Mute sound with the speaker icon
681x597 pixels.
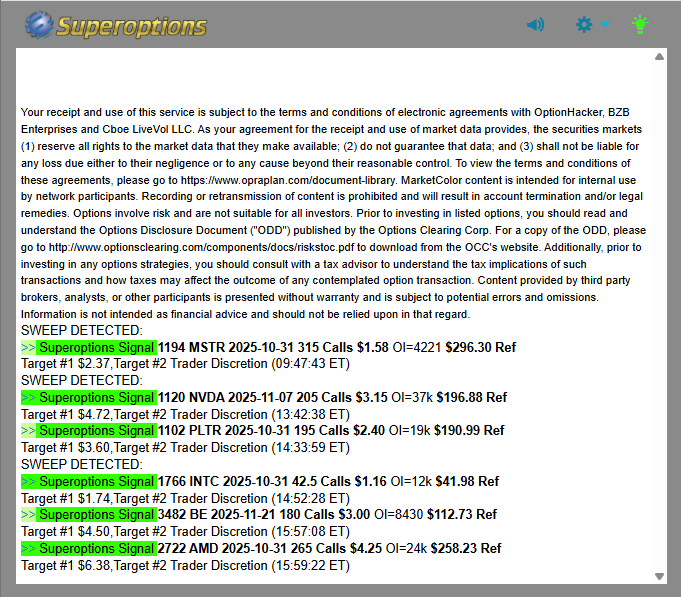click(536, 24)
